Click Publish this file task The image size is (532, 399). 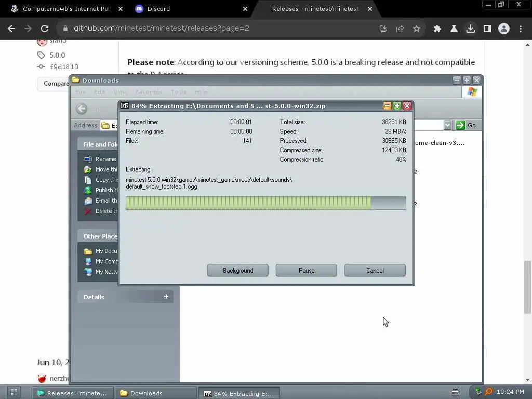click(x=101, y=190)
